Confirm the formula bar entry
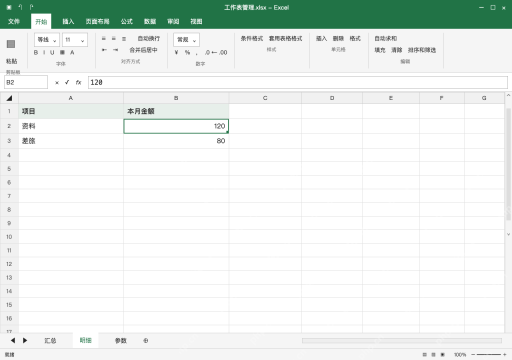This screenshot has height=360, width=512. tap(67, 82)
